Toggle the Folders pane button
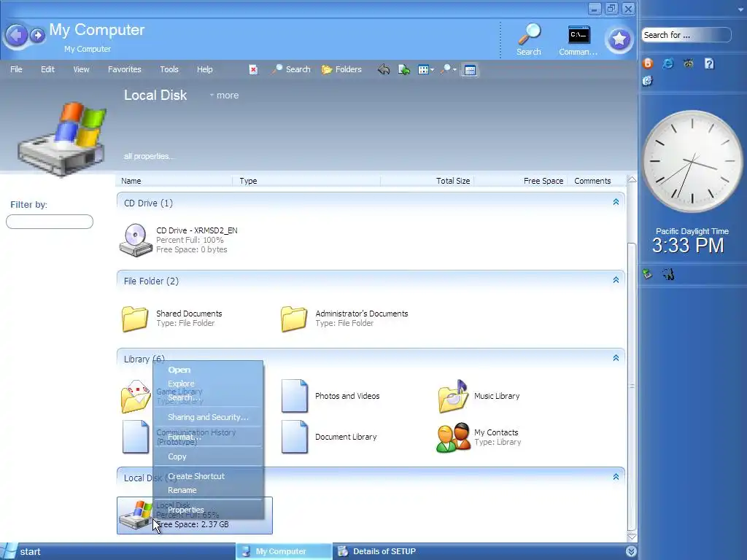Image resolution: width=747 pixels, height=560 pixels. [x=341, y=69]
